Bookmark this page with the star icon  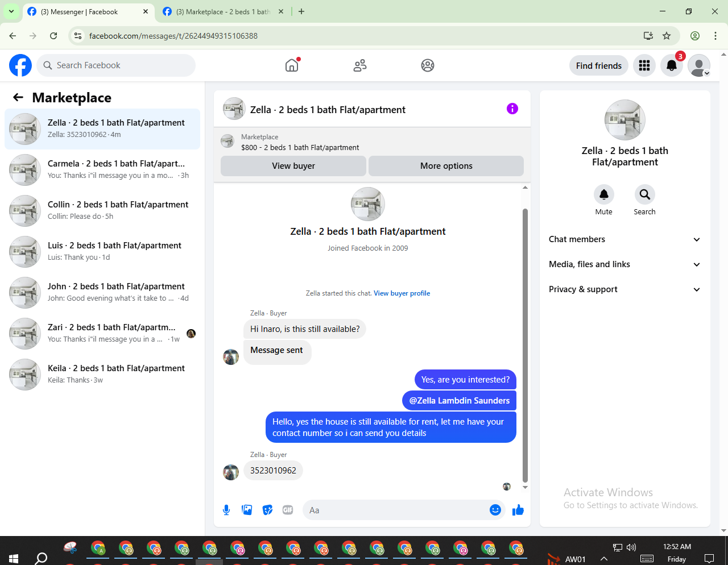667,36
